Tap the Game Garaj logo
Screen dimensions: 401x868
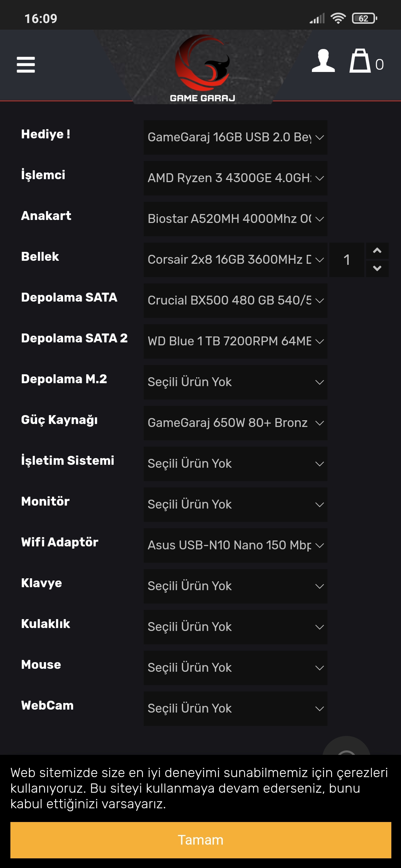point(202,69)
